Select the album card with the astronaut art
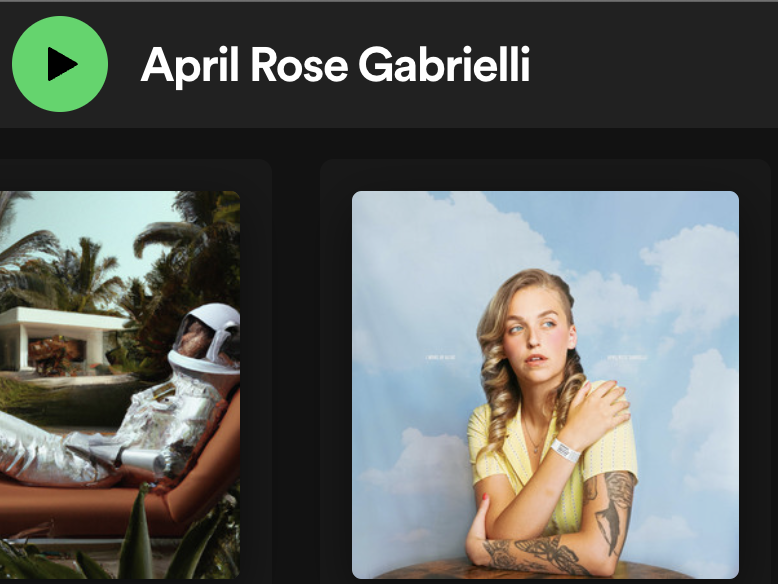This screenshot has height=584, width=778. (135, 372)
